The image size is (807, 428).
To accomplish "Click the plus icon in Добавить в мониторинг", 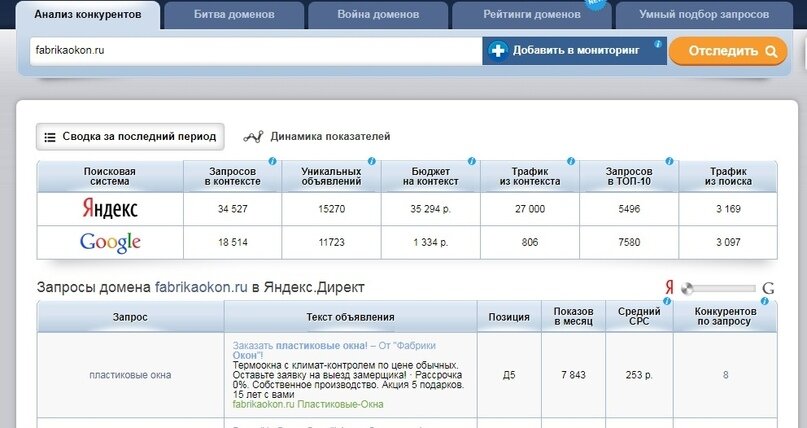I will [498, 51].
